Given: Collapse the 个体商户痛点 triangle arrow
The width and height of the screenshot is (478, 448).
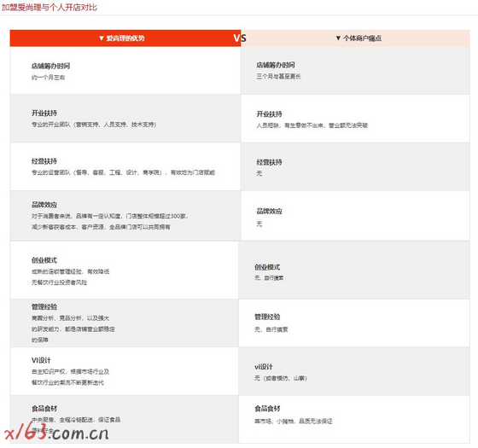Looking at the screenshot, I should 338,38.
